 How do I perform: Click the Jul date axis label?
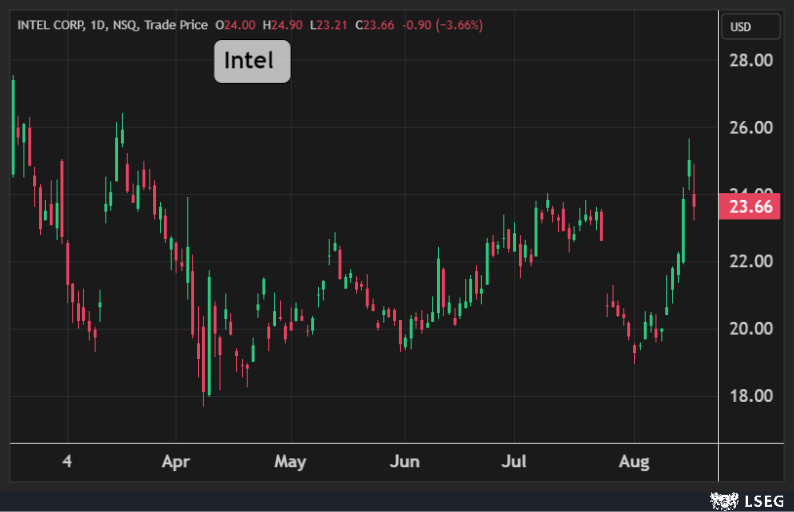514,462
